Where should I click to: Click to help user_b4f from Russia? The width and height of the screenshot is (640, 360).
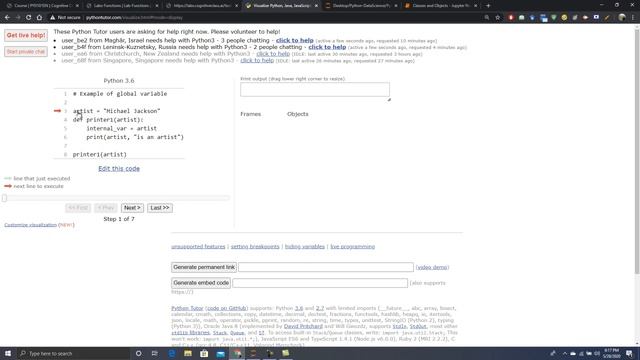[327, 47]
